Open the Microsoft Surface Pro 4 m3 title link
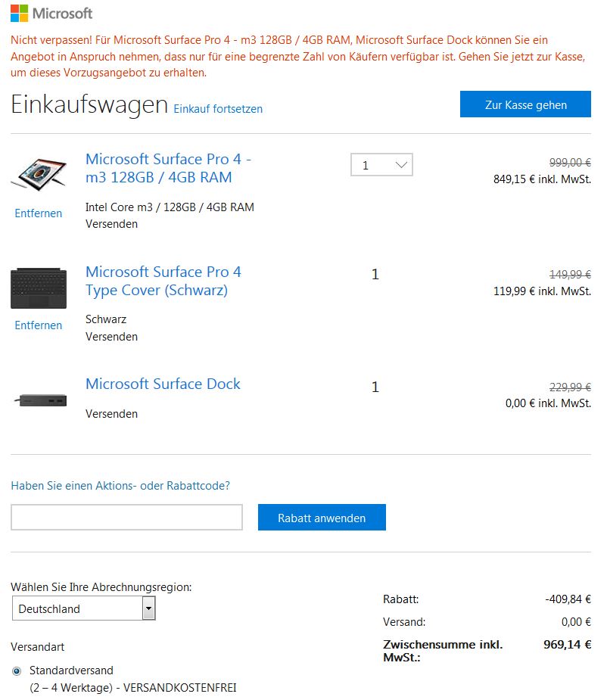The width and height of the screenshot is (607, 700). point(168,168)
